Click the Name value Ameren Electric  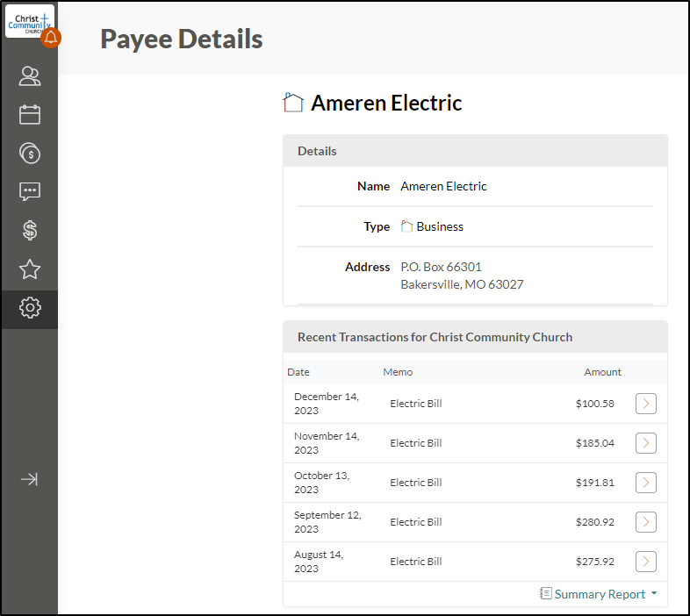[x=443, y=186]
